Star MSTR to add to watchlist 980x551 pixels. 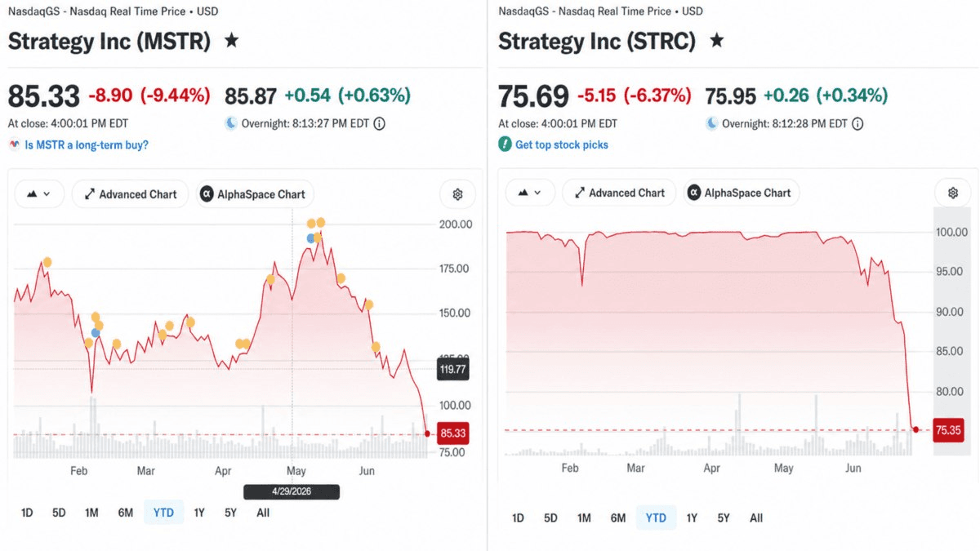tap(232, 40)
